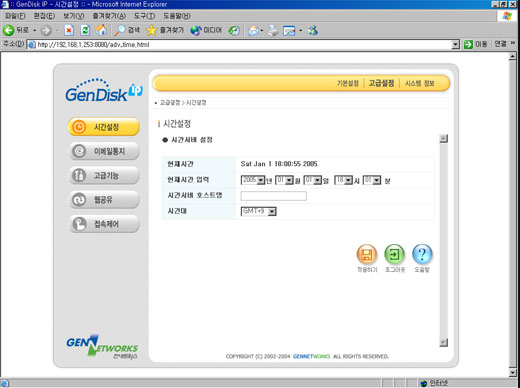The width and height of the screenshot is (520, 388).
Task: Click the inner panel scroll down arrow
Action: (x=444, y=342)
